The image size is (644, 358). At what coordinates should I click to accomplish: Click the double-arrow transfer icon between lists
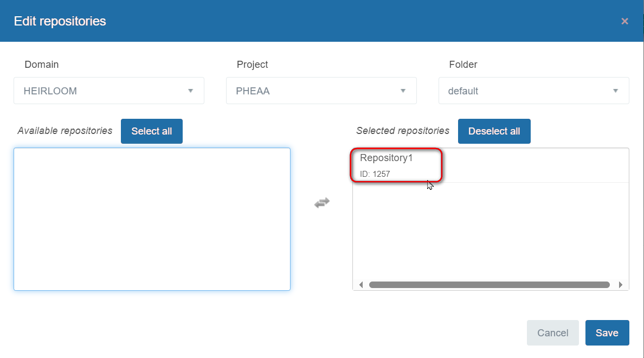(321, 202)
